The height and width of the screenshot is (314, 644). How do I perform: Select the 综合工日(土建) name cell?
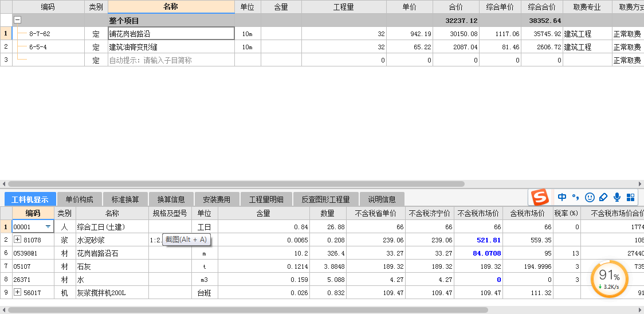click(112, 226)
